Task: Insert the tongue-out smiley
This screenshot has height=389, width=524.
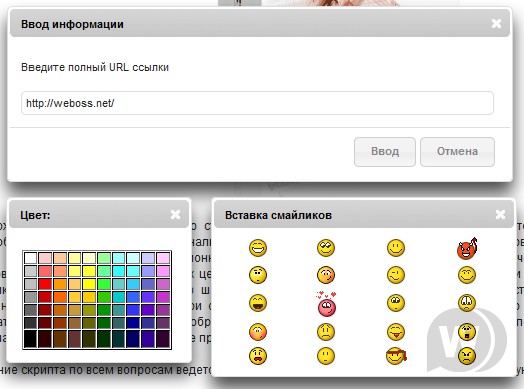Action: [x=396, y=332]
